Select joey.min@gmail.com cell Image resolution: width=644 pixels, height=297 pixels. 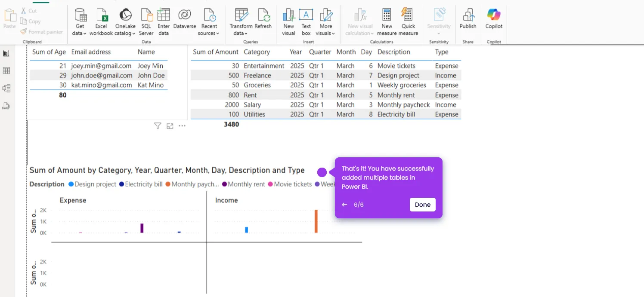click(x=101, y=66)
